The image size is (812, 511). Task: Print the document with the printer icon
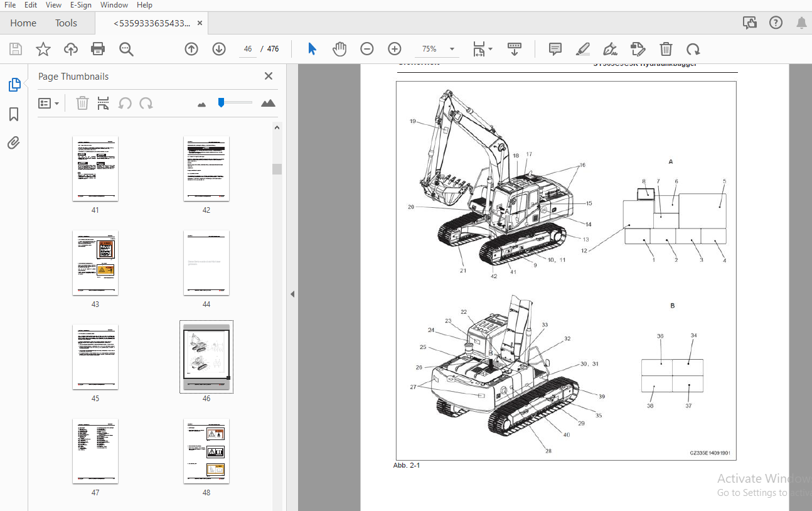point(98,49)
